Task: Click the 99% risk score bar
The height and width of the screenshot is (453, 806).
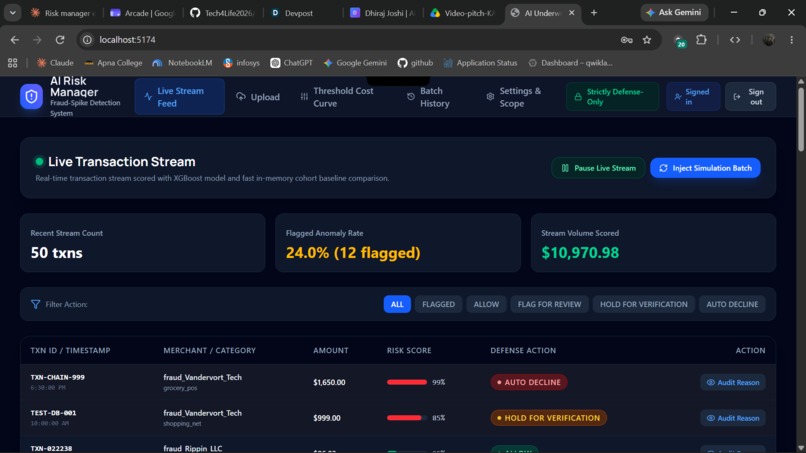Action: [407, 383]
